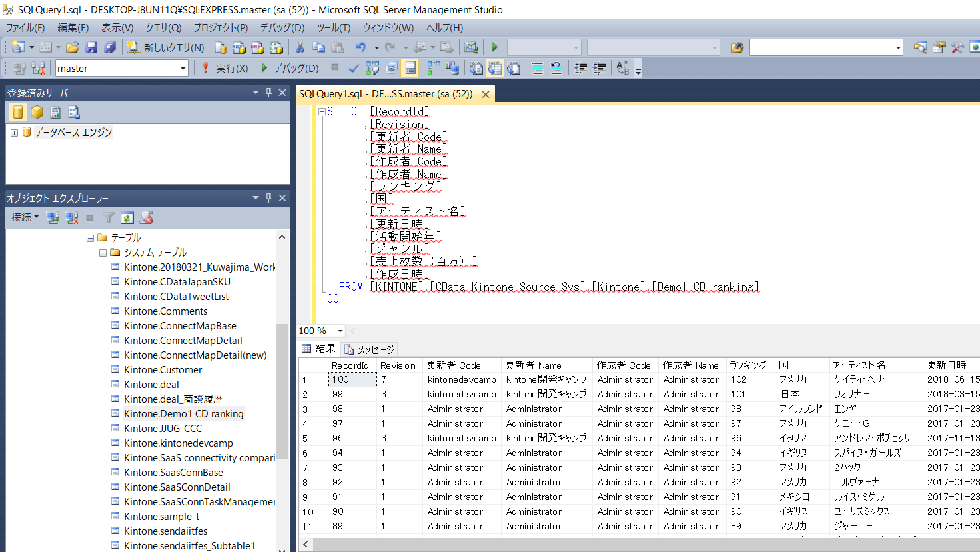Save the query with the Save icon
Image resolution: width=980 pixels, height=552 pixels.
pos(91,47)
